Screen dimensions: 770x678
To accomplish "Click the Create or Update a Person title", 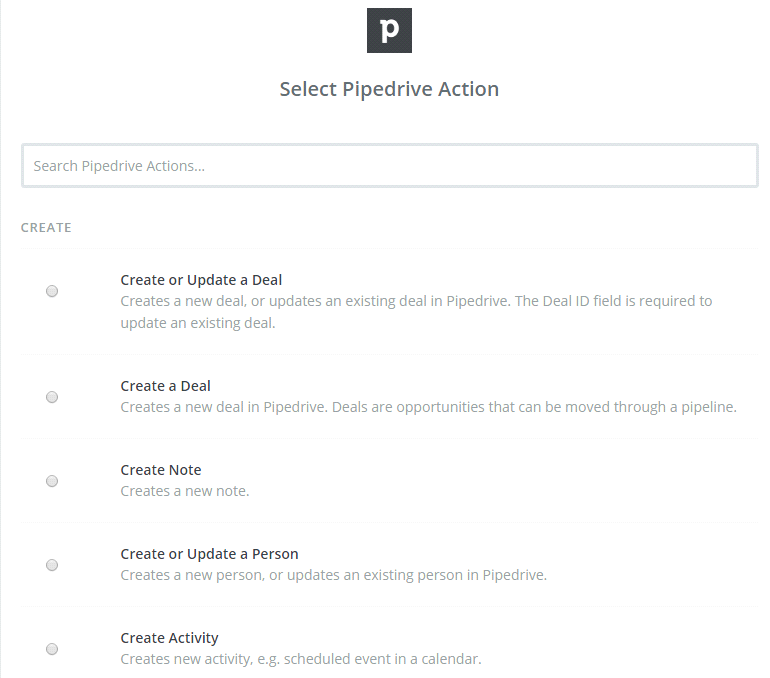I will point(209,554).
